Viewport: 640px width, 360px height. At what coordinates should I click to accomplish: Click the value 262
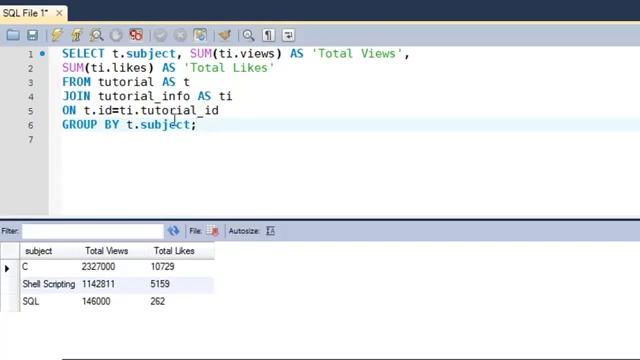coord(158,302)
